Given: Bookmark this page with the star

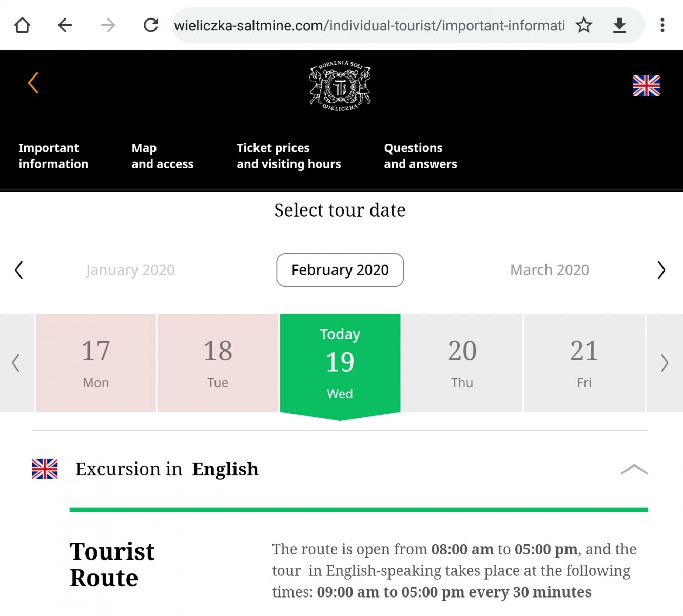Looking at the screenshot, I should 584,25.
